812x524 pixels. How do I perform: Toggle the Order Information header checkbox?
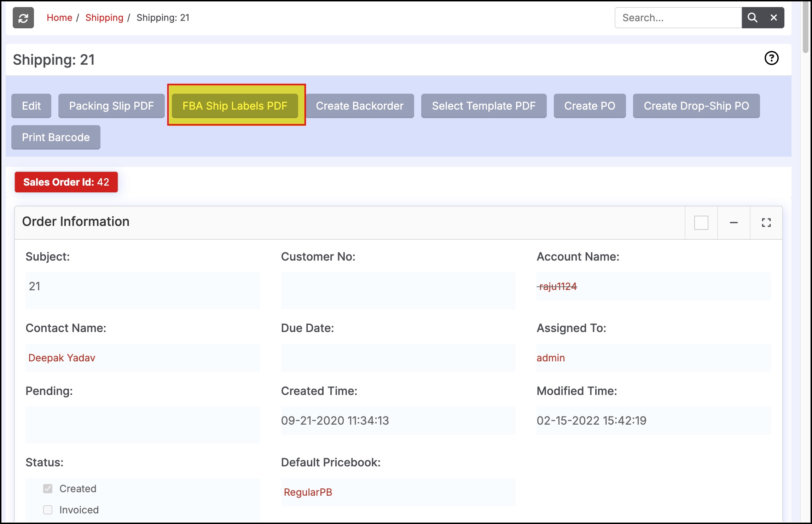(x=701, y=223)
